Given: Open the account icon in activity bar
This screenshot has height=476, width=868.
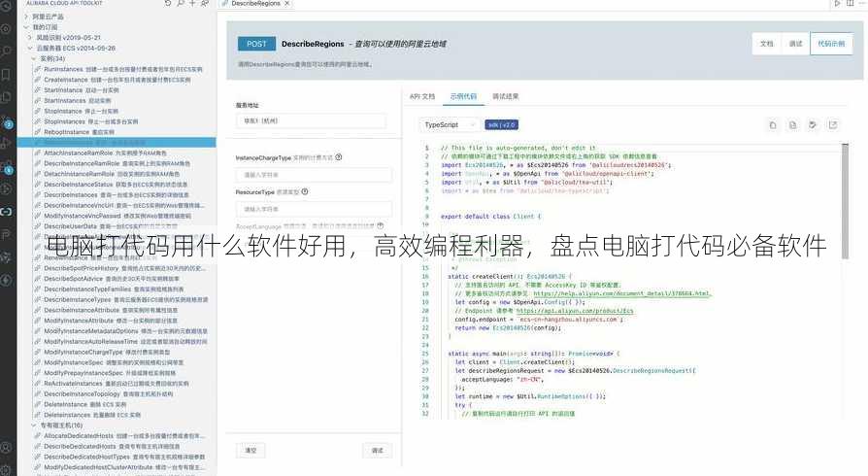Looking at the screenshot, I should point(6,448).
